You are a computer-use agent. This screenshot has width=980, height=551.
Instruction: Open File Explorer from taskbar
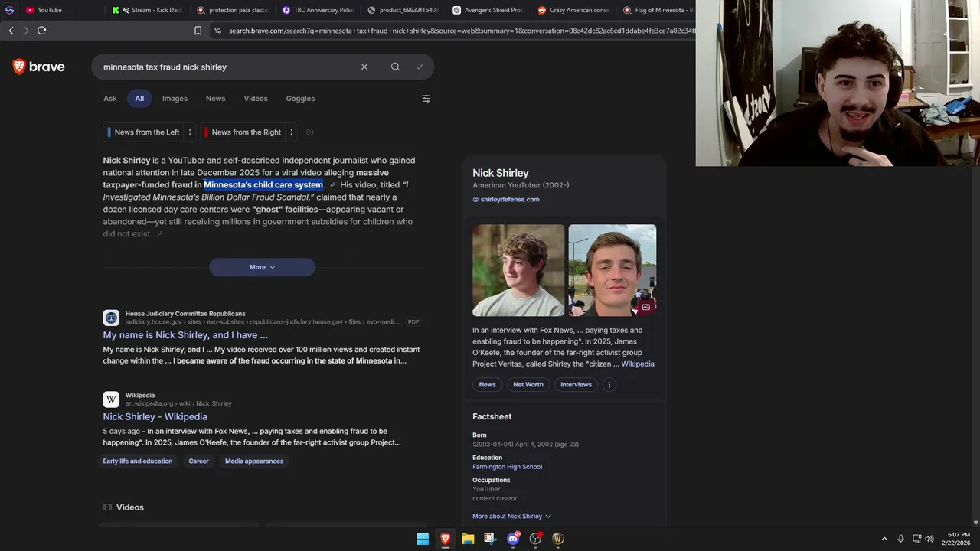[x=468, y=539]
